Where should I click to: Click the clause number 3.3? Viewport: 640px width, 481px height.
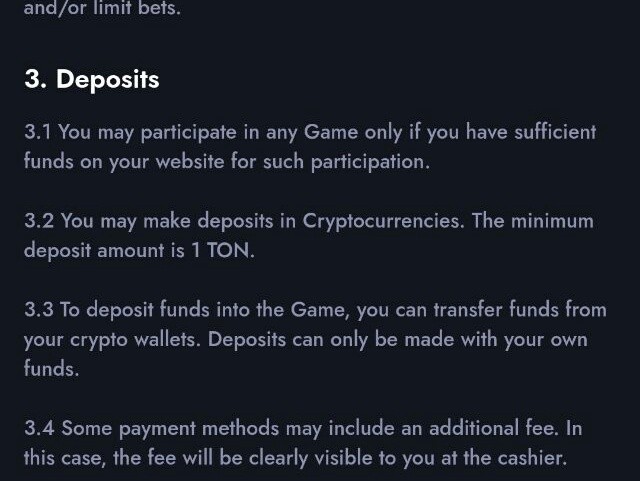click(x=39, y=310)
